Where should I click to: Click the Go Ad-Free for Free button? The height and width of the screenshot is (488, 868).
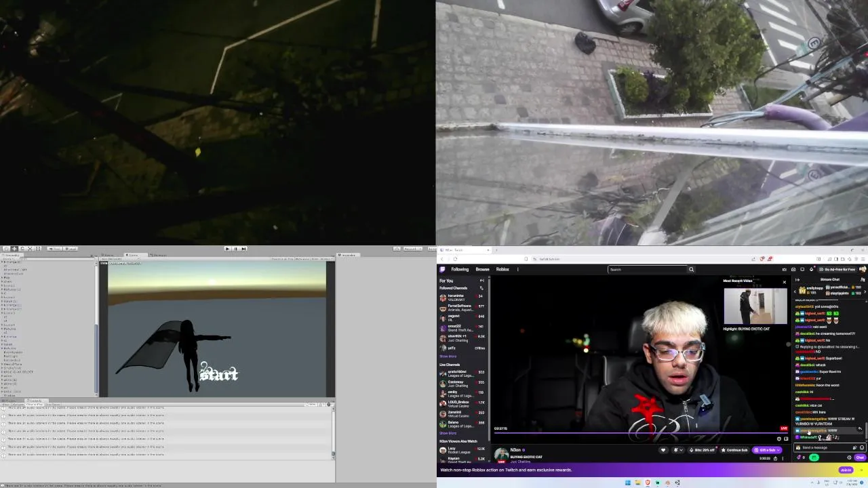point(837,269)
